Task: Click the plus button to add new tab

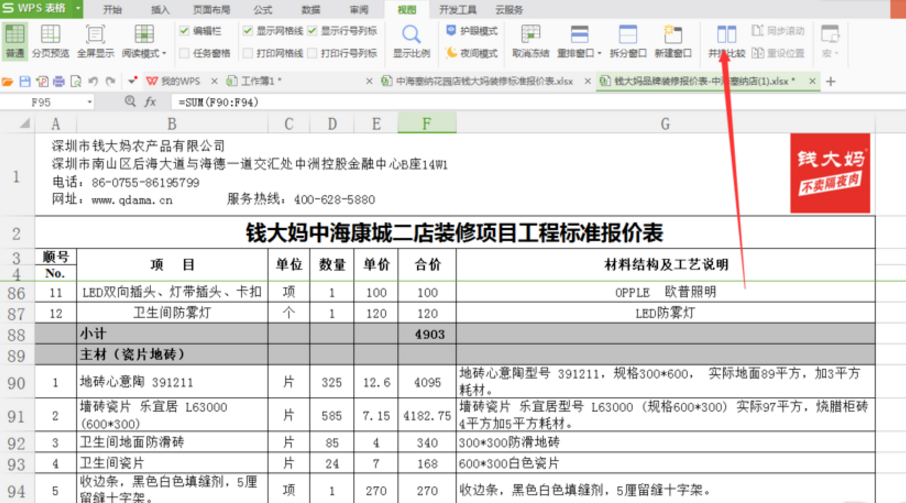Action: (832, 79)
